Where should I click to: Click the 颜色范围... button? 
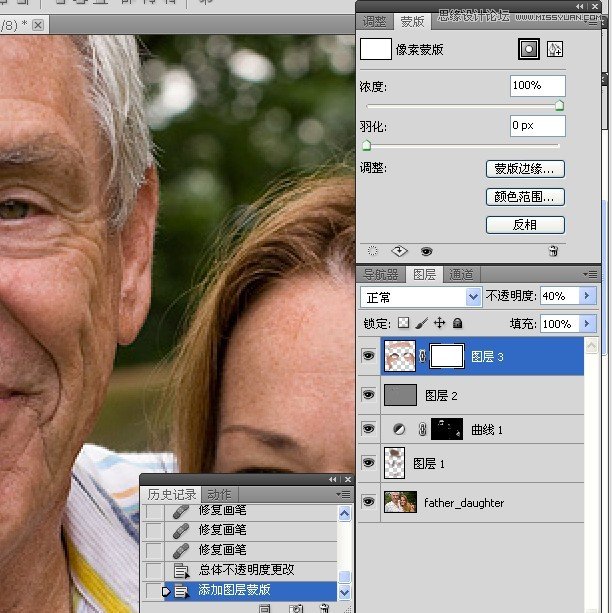pyautogui.click(x=525, y=197)
